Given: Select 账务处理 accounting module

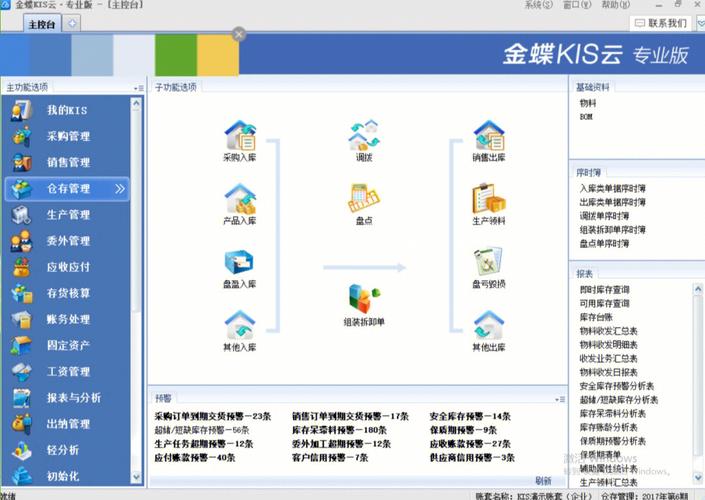Looking at the screenshot, I should point(67,319).
